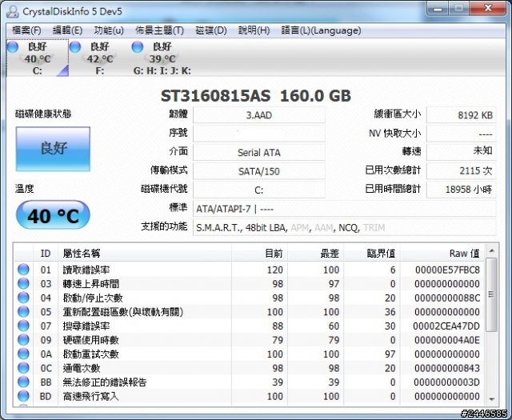The image size is (512, 420).
Task: Click status orb for attribute 07 搜尋錯誤率
Action: [x=23, y=326]
